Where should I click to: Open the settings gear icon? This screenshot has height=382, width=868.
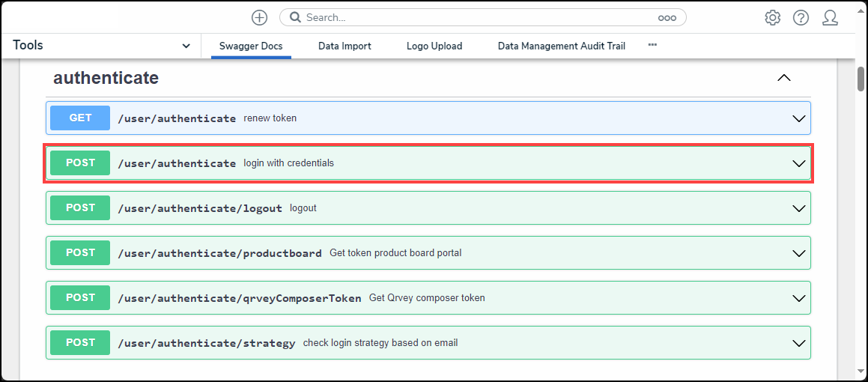pos(772,18)
